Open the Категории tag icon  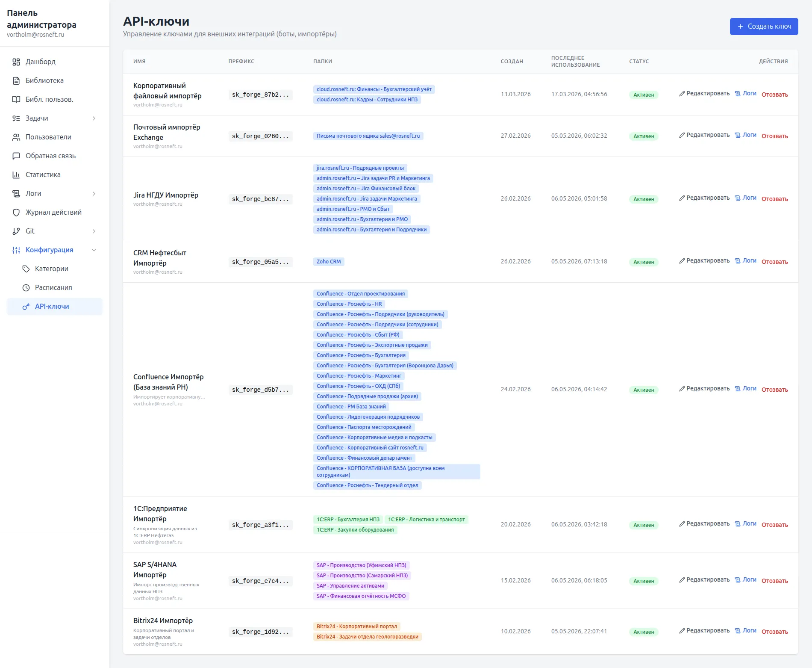point(26,269)
